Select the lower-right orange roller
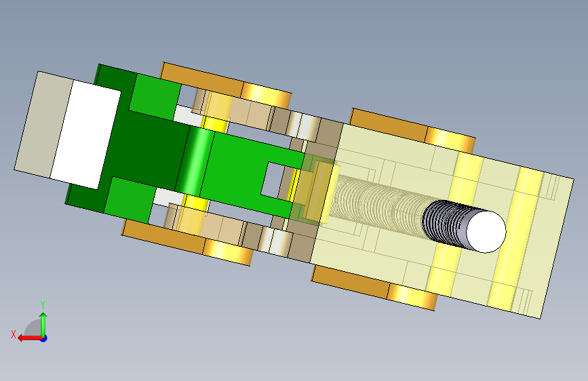The image size is (588, 381). [x=374, y=289]
